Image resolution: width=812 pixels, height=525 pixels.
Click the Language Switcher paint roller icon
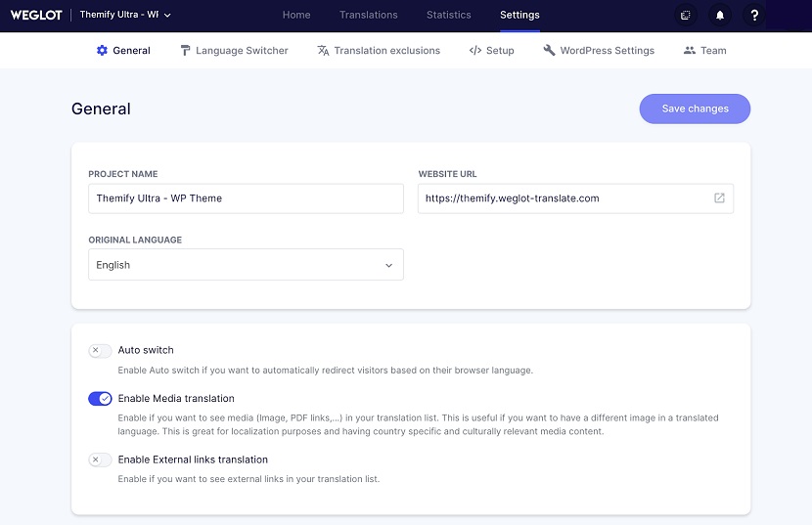coord(185,50)
